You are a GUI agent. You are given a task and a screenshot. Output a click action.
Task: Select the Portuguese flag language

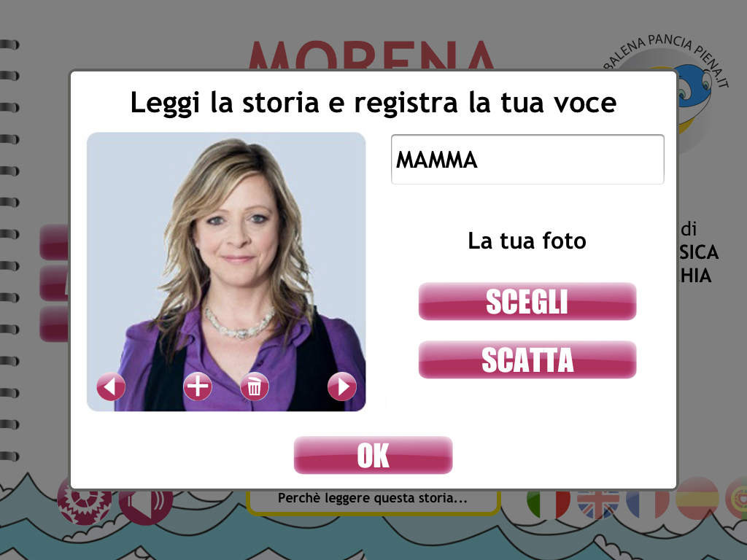737,499
